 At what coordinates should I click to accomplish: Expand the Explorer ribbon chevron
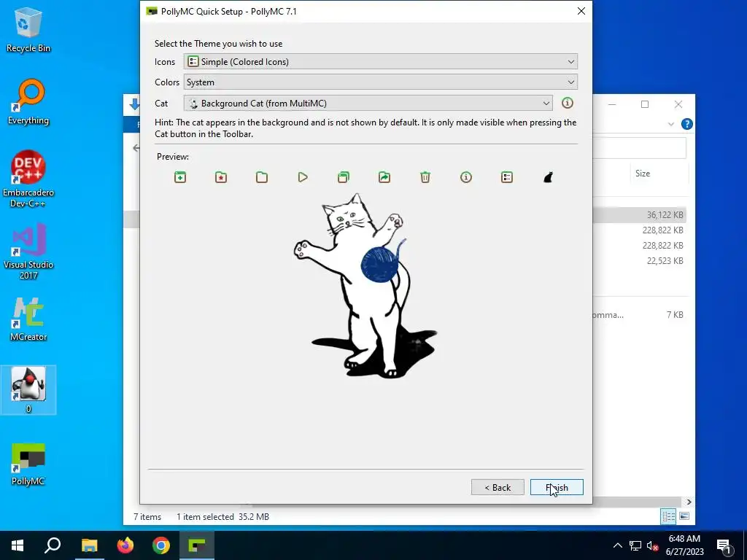click(x=671, y=124)
